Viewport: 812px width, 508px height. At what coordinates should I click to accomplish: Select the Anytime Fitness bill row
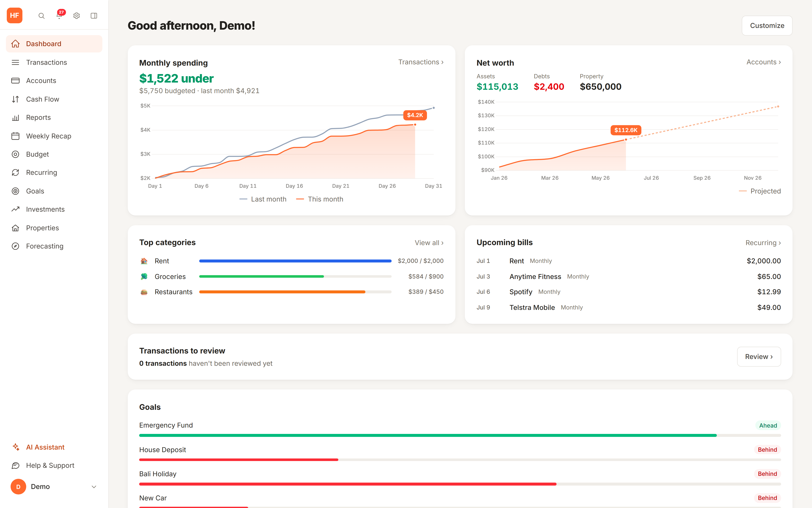628,276
